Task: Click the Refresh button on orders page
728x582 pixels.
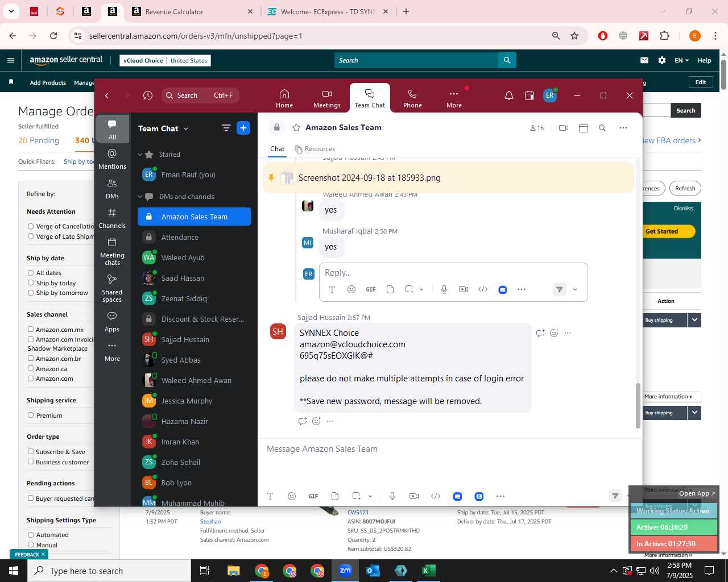Action: [685, 188]
